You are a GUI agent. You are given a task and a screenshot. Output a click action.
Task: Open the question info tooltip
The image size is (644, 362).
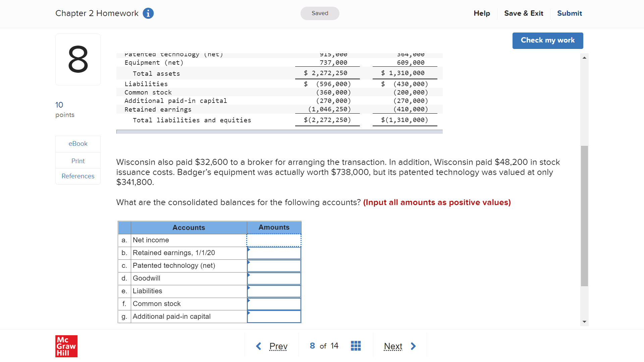pyautogui.click(x=148, y=13)
